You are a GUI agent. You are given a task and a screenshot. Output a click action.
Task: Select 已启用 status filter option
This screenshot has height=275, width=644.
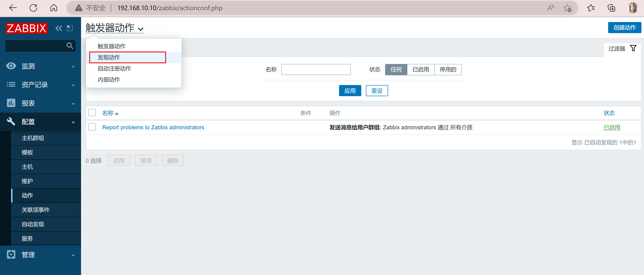coord(421,70)
